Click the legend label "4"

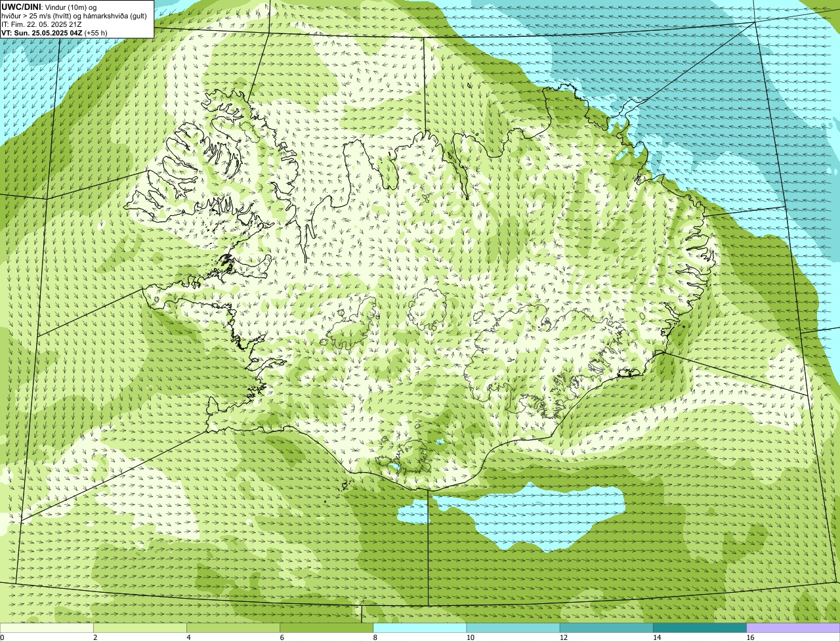pyautogui.click(x=188, y=637)
